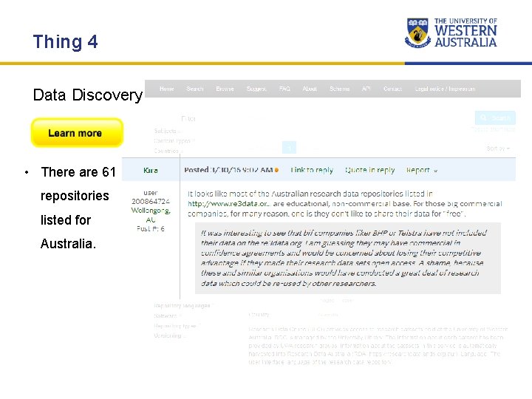Click Link to reply
This screenshot has width=532, height=399.
[x=312, y=170]
